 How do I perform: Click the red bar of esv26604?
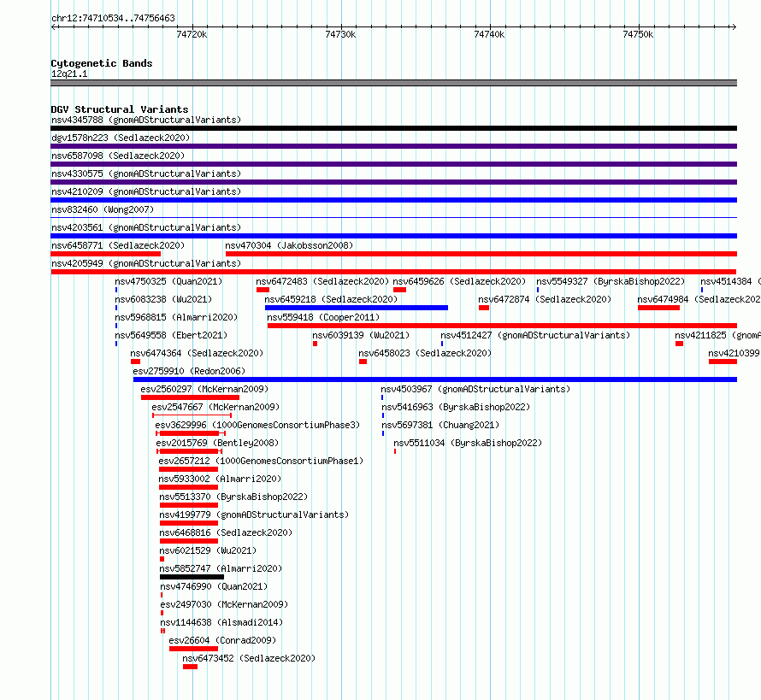click(193, 649)
